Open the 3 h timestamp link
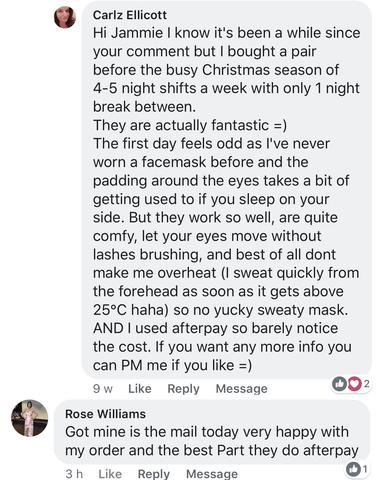The height and width of the screenshot is (480, 384). (x=74, y=474)
